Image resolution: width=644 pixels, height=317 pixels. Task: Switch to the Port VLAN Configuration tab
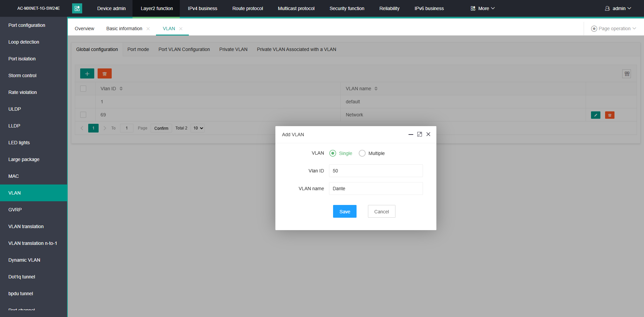(184, 49)
